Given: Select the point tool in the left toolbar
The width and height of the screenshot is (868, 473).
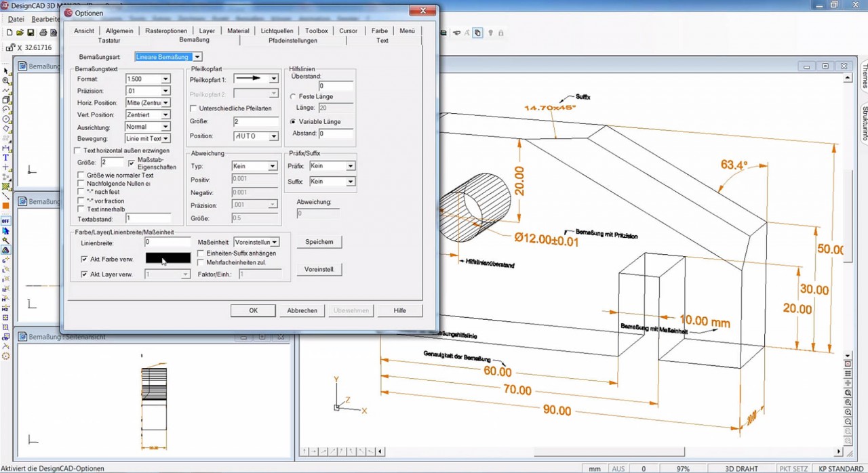Looking at the screenshot, I should (5, 166).
